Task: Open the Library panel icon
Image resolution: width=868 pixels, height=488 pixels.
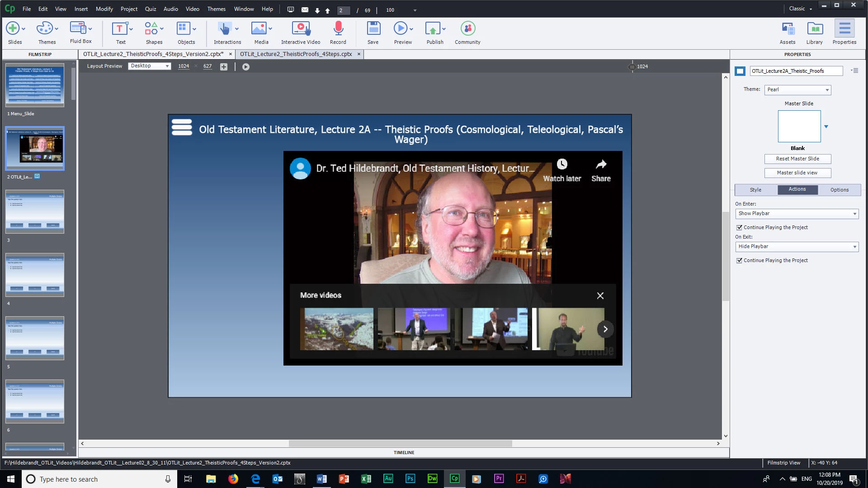Action: pos(815,29)
